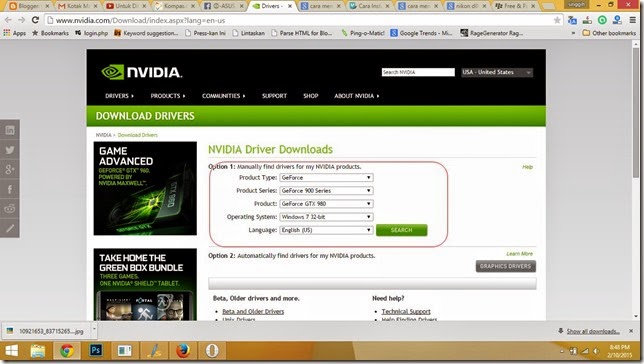Switch to the Free & P... tab

click(515, 6)
